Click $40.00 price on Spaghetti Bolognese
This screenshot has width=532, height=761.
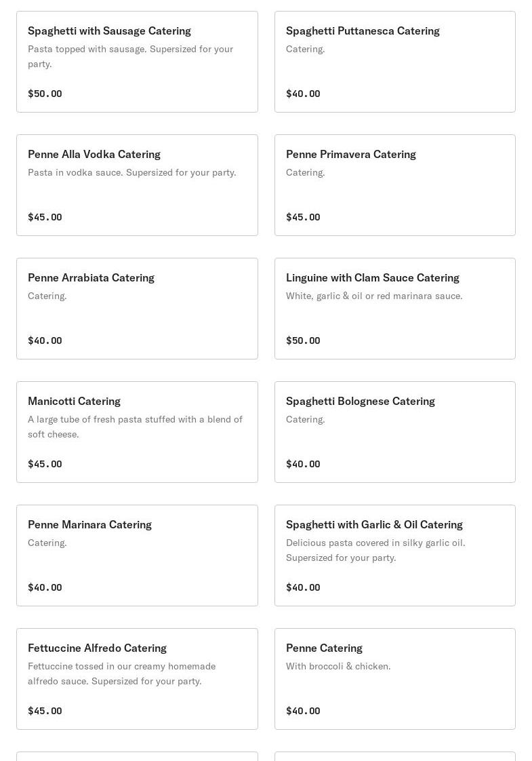click(x=303, y=464)
